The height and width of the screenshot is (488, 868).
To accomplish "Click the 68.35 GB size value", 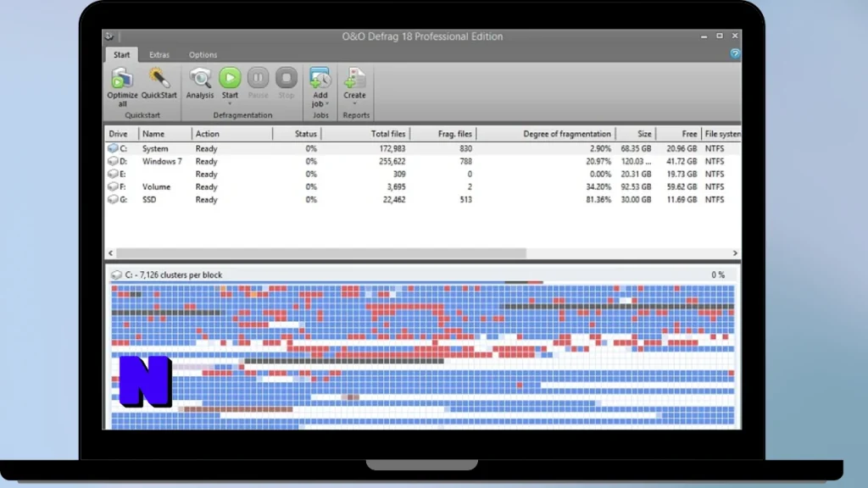I will [x=636, y=148].
